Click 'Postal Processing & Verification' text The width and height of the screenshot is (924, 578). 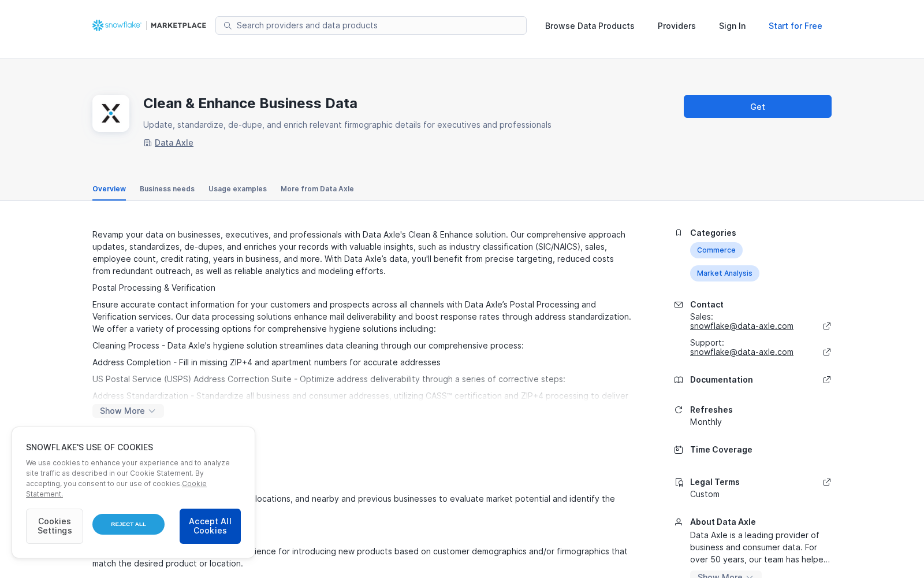coord(154,288)
